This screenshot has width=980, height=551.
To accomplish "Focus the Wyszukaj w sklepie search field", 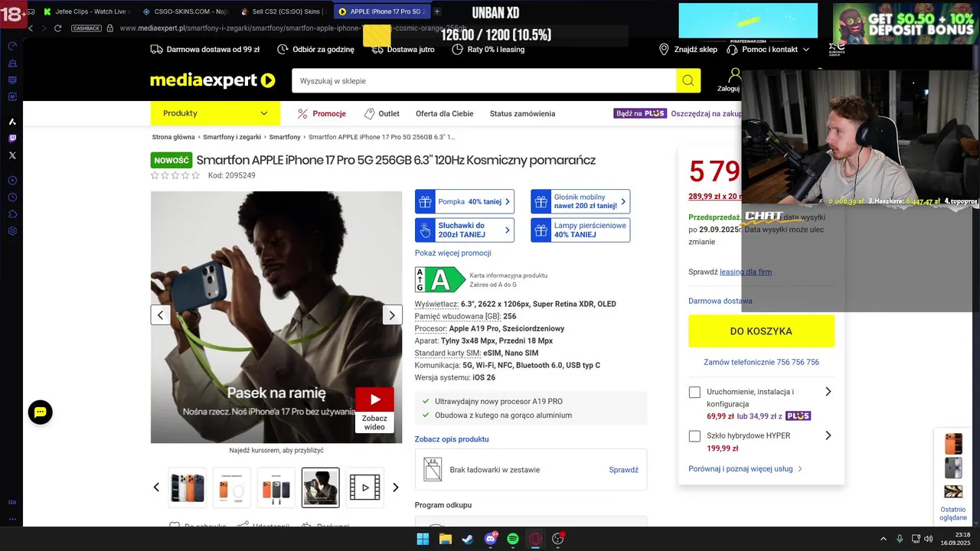I will coord(484,80).
